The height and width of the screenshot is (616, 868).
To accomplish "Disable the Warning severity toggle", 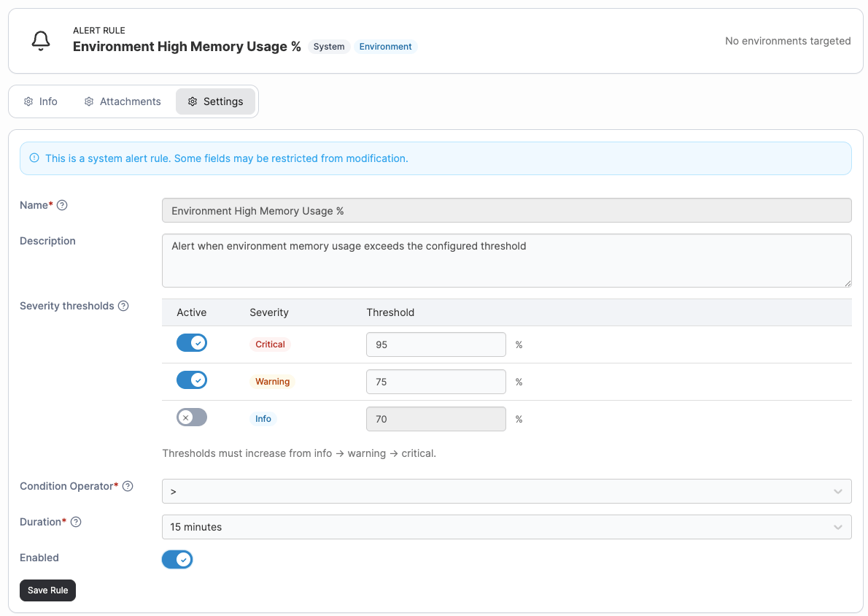I will (192, 380).
